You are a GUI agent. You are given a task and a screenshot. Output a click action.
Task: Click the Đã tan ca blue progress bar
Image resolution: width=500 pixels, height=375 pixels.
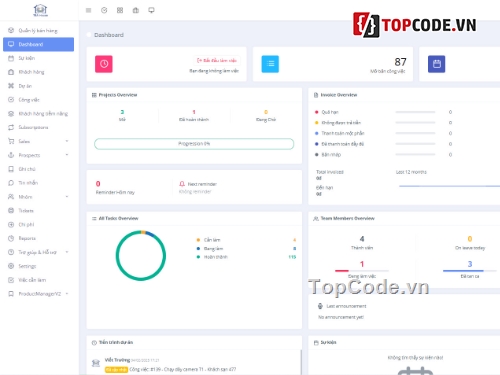tap(470, 271)
